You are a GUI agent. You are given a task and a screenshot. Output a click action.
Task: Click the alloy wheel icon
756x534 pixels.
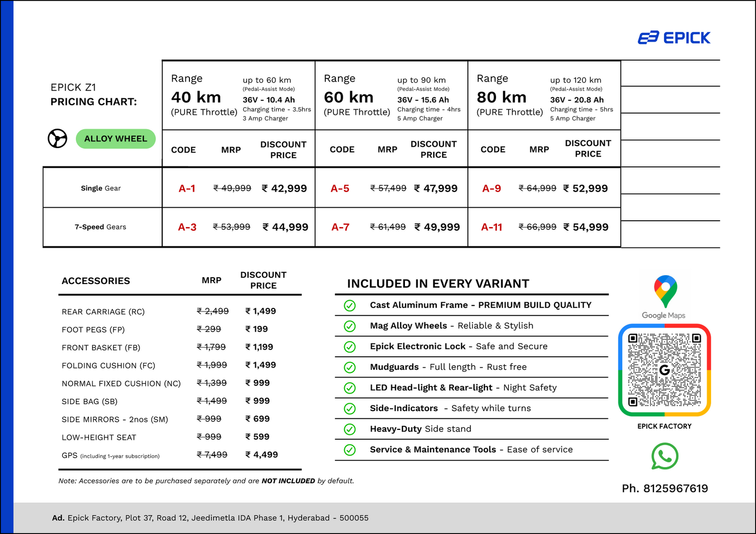click(58, 139)
